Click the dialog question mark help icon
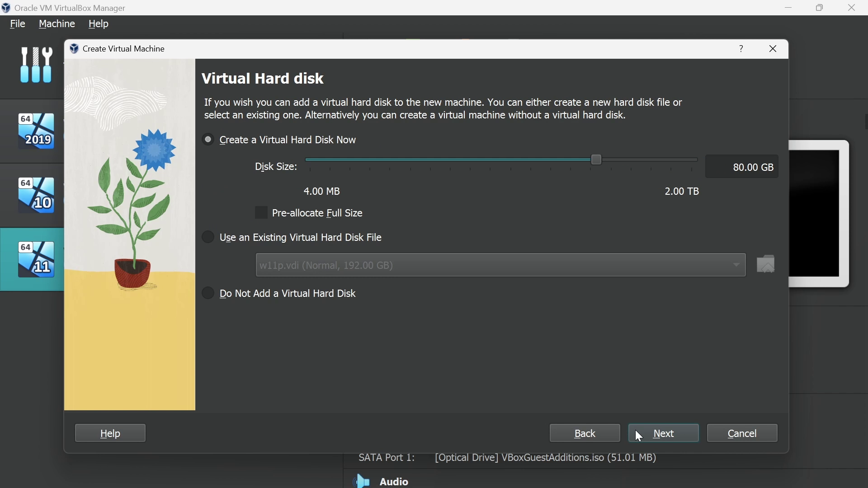868x488 pixels. [x=742, y=49]
